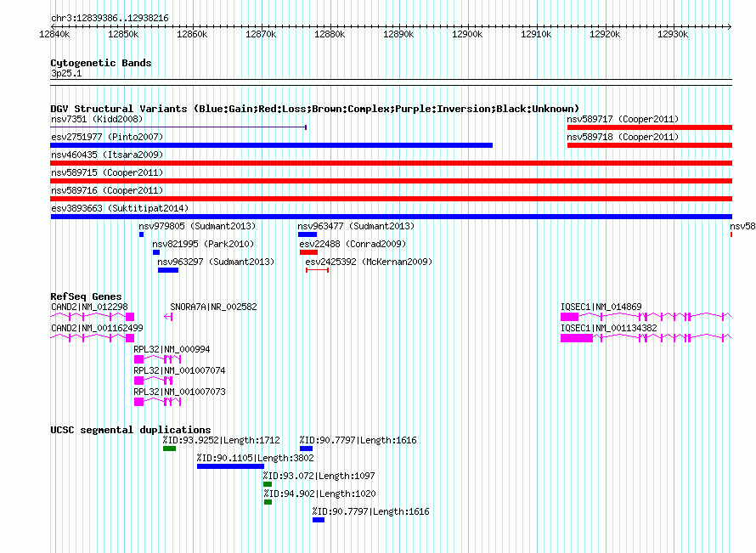Click the SNORA7A arrow glyph
The height and width of the screenshot is (553, 756).
point(168,317)
